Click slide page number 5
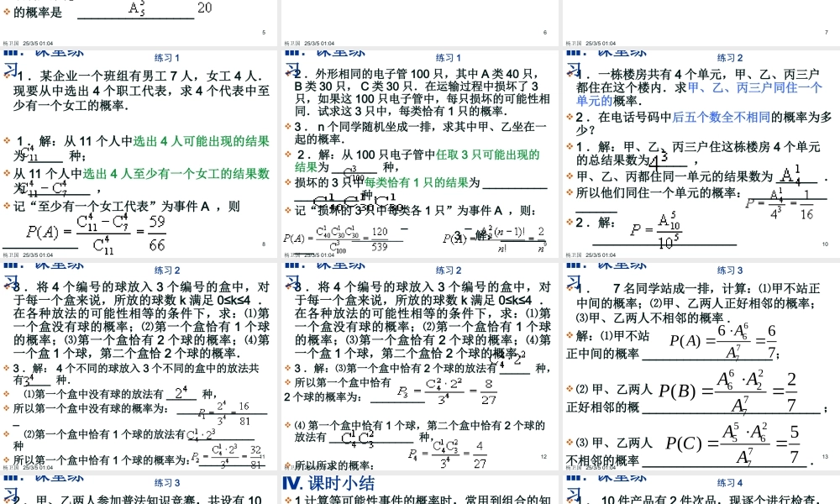 click(264, 32)
